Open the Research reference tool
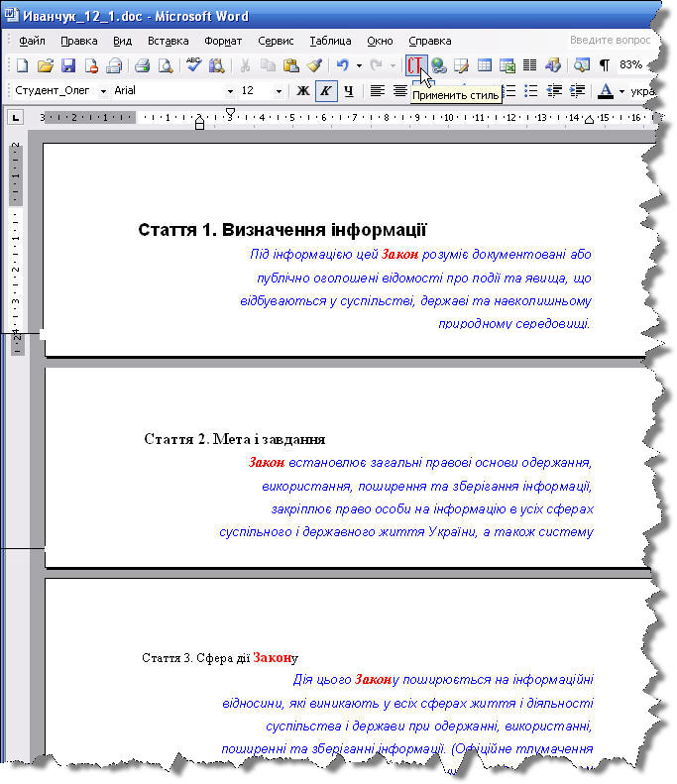 coord(216,65)
